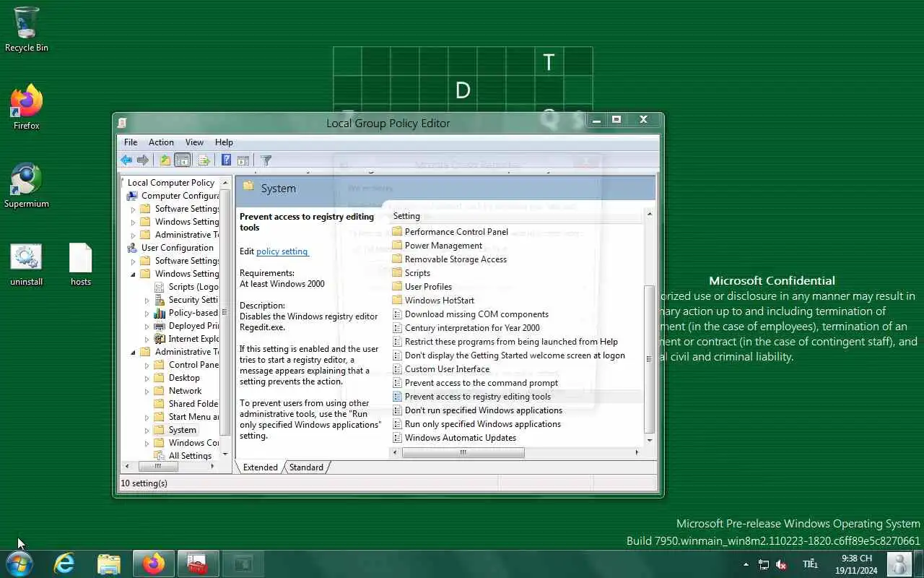Click the Internet Explorer Maintenance tree icon
The height and width of the screenshot is (578, 924).
click(x=160, y=339)
